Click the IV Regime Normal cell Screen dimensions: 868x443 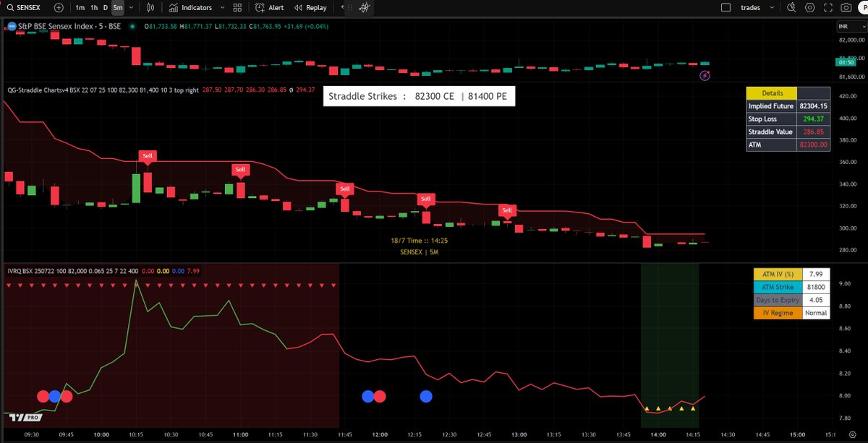pyautogui.click(x=816, y=313)
